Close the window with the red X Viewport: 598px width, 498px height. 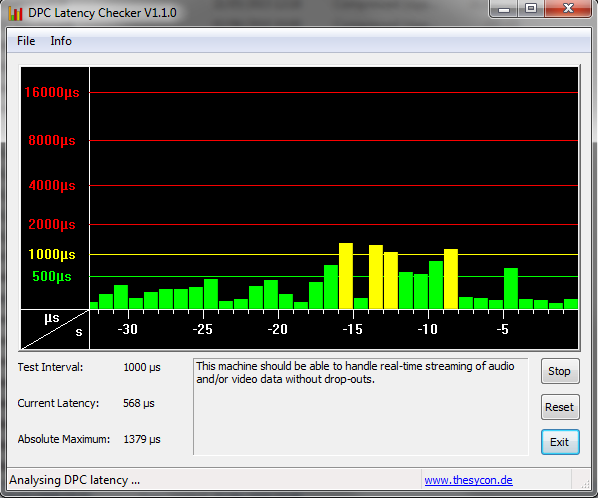(567, 9)
